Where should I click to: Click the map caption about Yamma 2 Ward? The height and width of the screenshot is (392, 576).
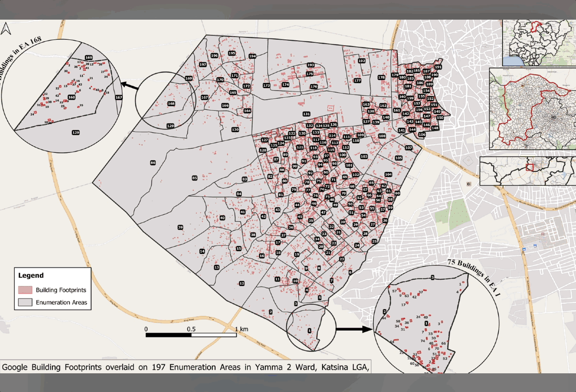[x=186, y=367]
